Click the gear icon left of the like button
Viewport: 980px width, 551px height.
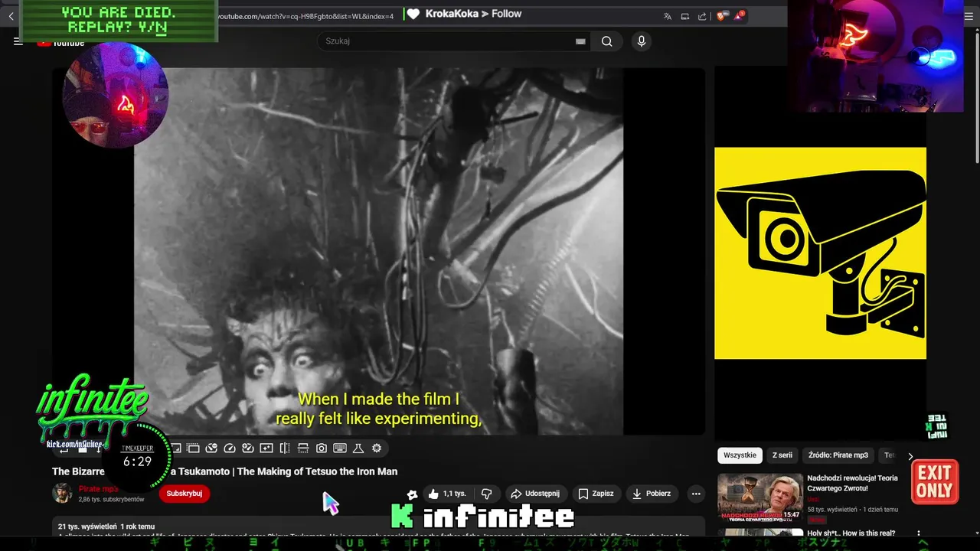click(412, 494)
